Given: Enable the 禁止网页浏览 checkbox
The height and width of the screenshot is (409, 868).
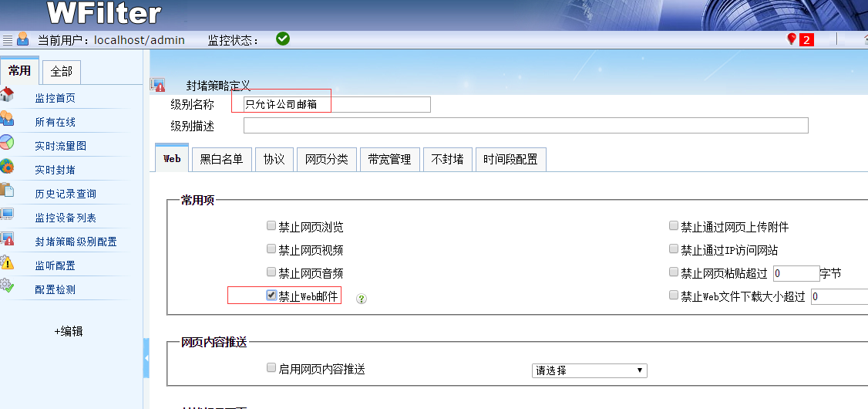Looking at the screenshot, I should [271, 226].
